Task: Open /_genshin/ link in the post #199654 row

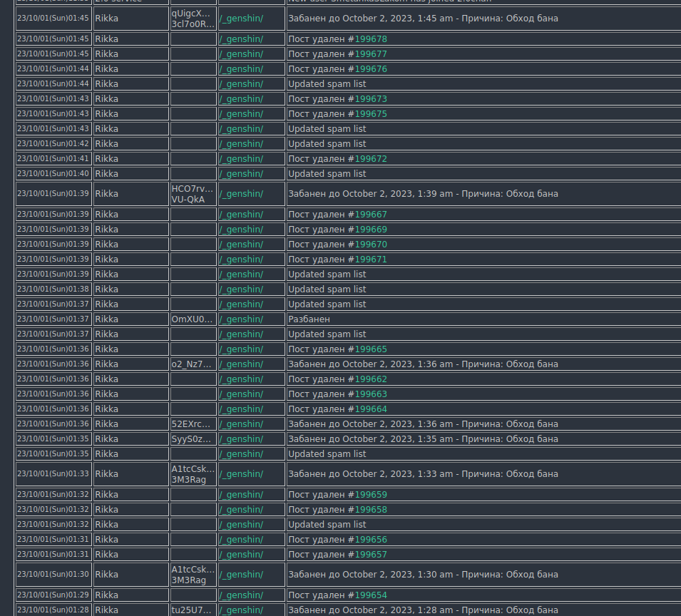Action: click(x=241, y=595)
